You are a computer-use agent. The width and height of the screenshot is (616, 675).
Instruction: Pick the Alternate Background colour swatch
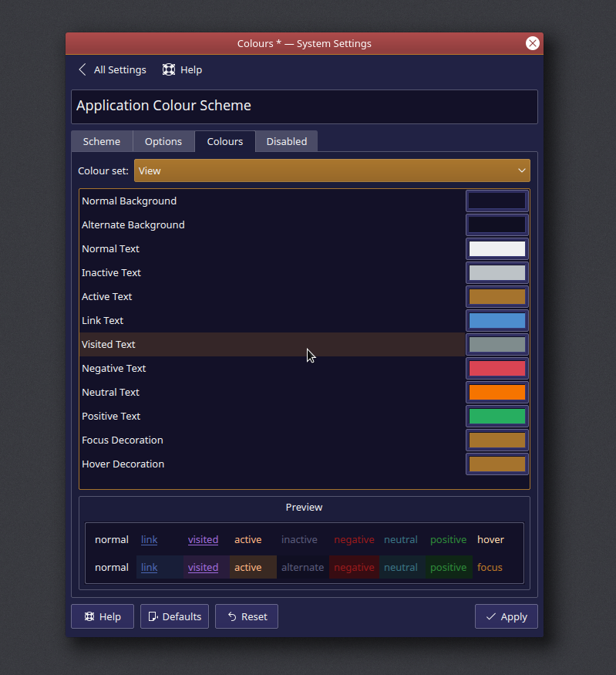point(497,224)
